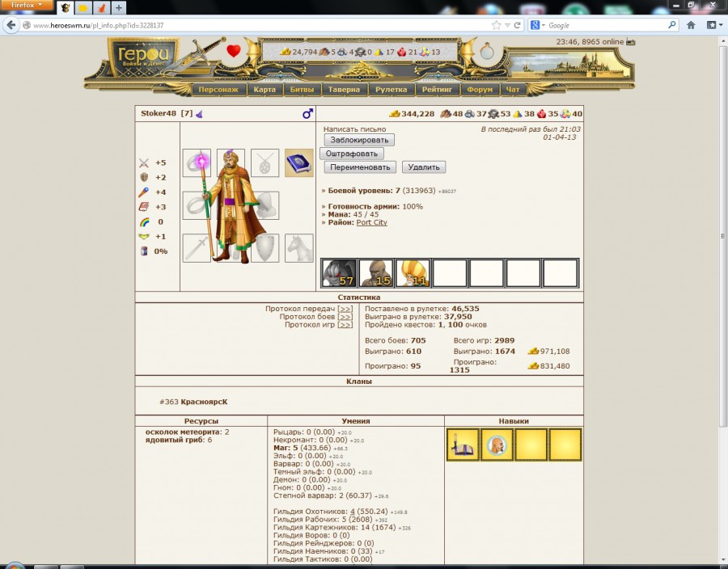
Task: Click the shield defense stat icon
Action: coord(144,177)
